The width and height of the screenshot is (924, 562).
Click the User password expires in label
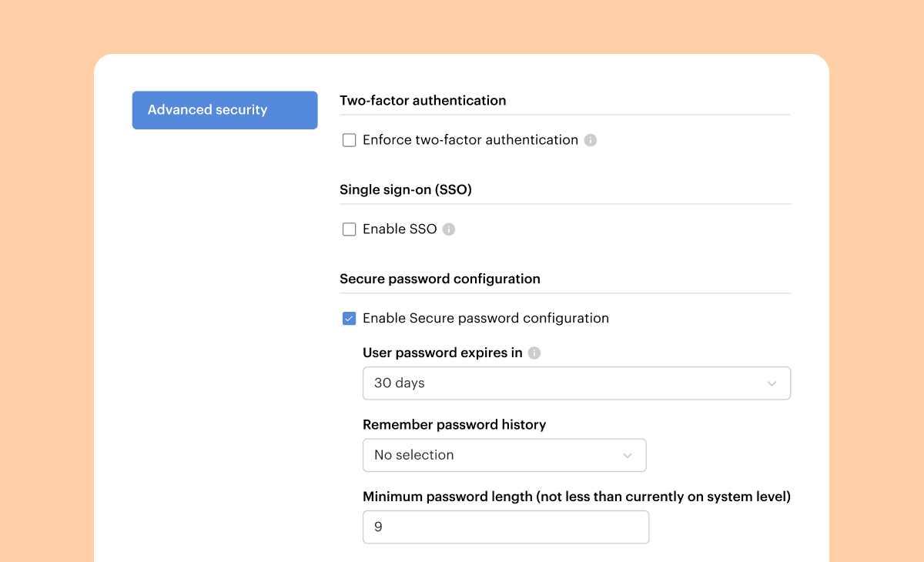tap(442, 353)
